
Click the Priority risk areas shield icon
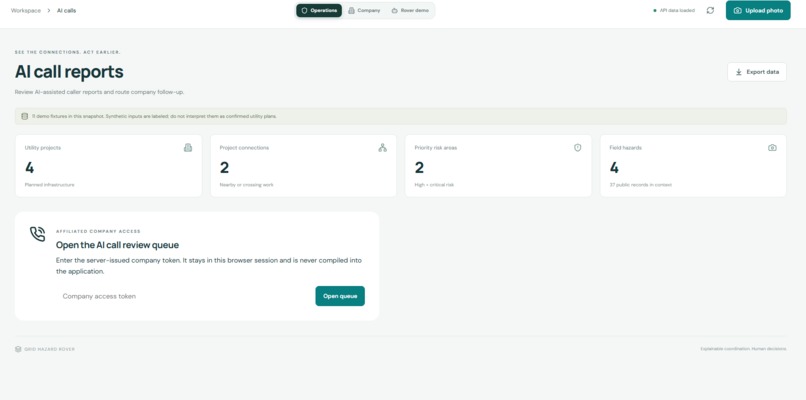click(577, 148)
